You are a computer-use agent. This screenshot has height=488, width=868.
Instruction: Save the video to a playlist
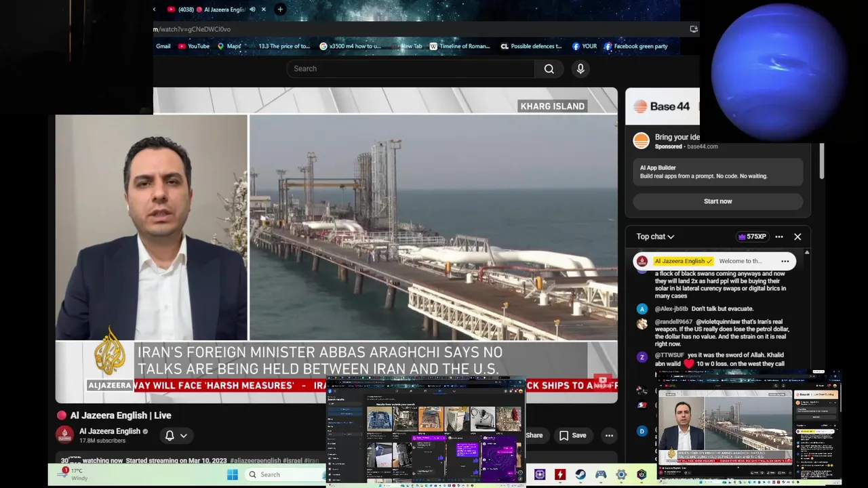click(x=572, y=436)
